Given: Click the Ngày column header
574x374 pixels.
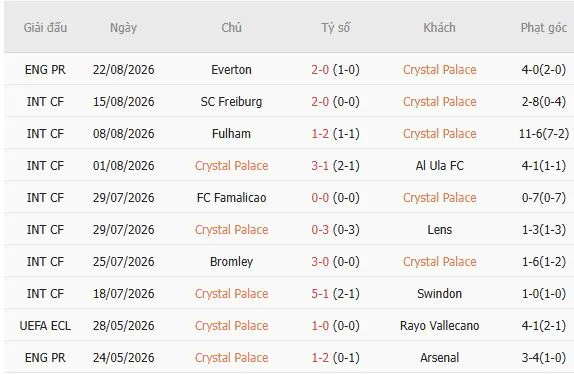Looking at the screenshot, I should tap(123, 28).
